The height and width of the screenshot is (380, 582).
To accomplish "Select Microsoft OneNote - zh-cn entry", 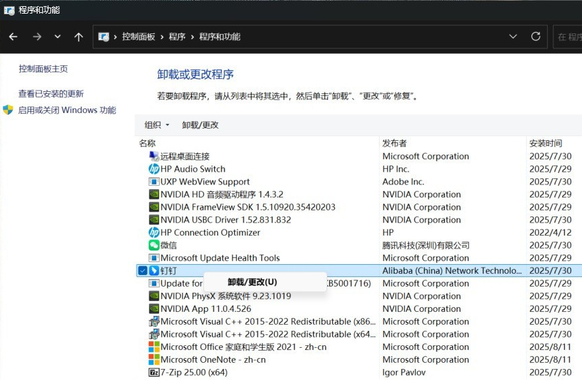I will click(x=213, y=360).
